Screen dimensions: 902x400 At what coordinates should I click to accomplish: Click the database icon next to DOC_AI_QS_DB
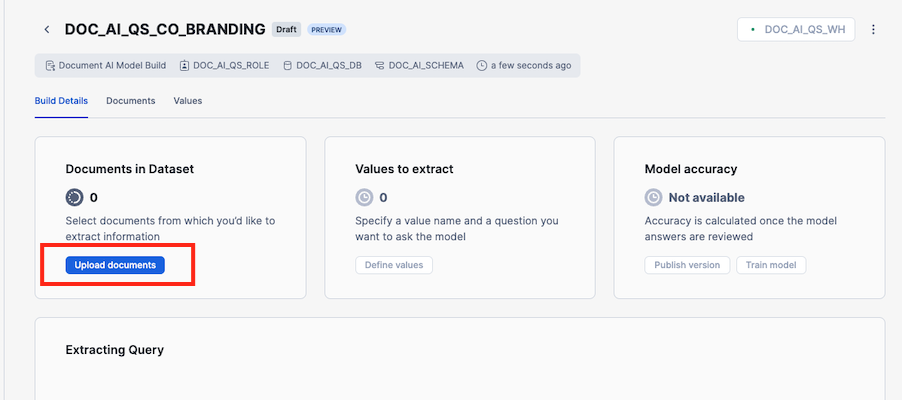tap(288, 66)
